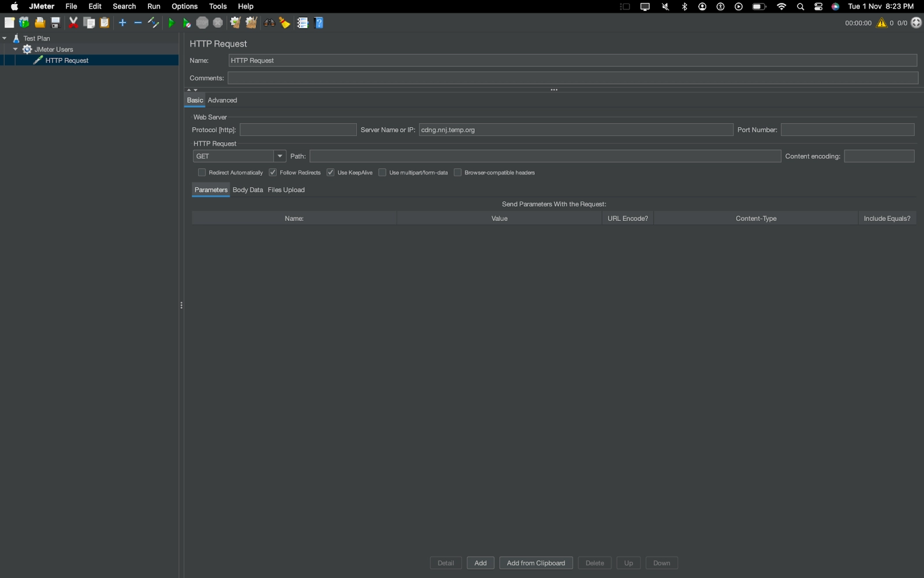Viewport: 924px width, 578px height.
Task: Click the collapse arrows above the Basic tab
Action: tap(192, 90)
